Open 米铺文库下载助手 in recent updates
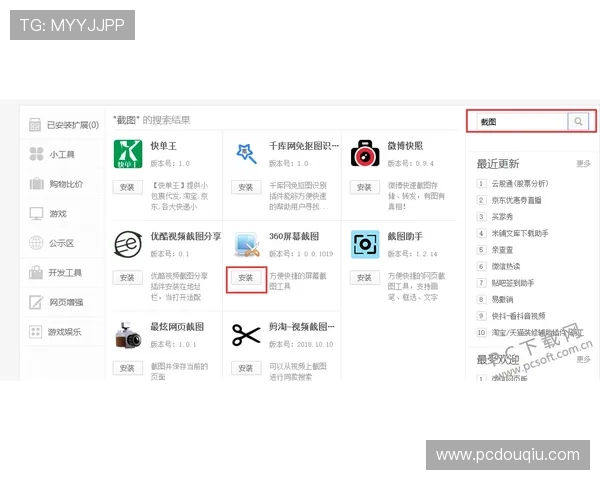This screenshot has height=480, width=600. (x=520, y=233)
